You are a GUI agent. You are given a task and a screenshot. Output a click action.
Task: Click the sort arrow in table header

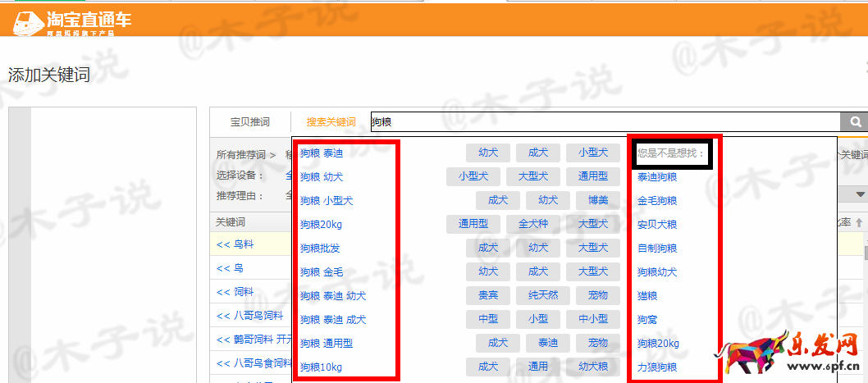pos(859,222)
